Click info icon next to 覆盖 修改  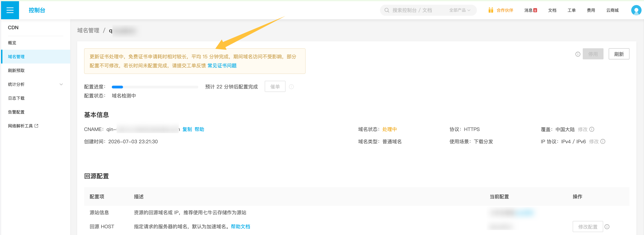point(592,129)
